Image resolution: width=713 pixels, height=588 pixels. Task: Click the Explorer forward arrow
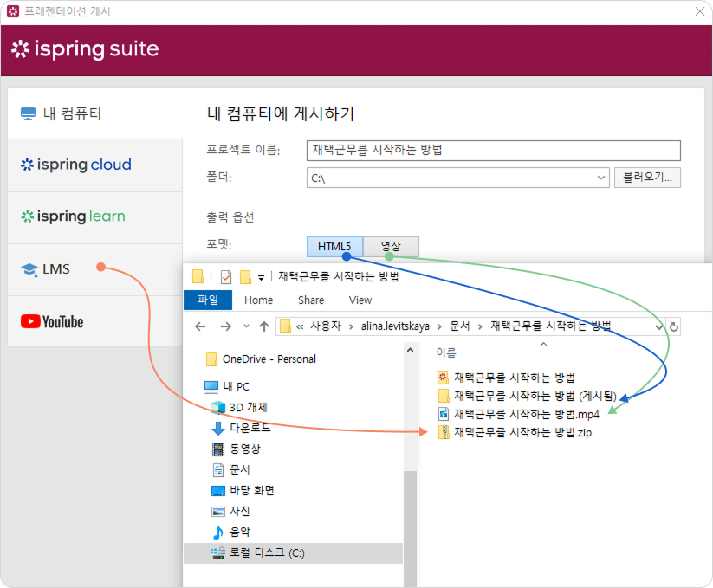tap(225, 326)
